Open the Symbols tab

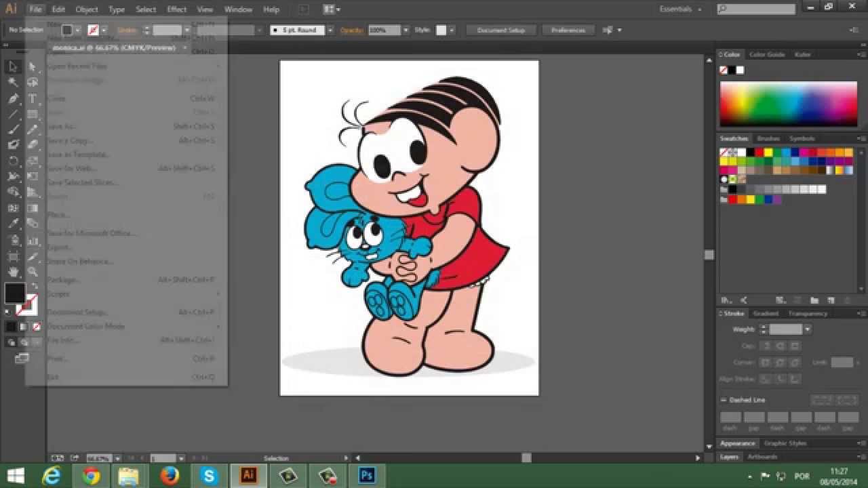click(802, 138)
